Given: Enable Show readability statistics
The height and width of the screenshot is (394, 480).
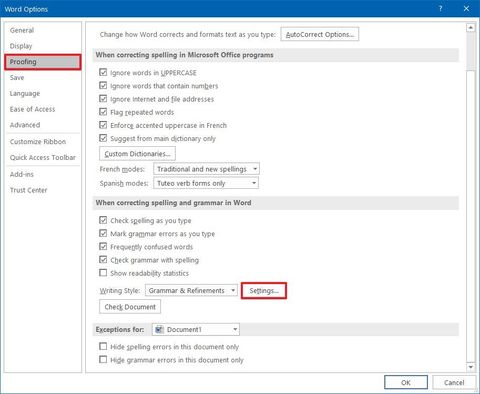Looking at the screenshot, I should pos(103,273).
